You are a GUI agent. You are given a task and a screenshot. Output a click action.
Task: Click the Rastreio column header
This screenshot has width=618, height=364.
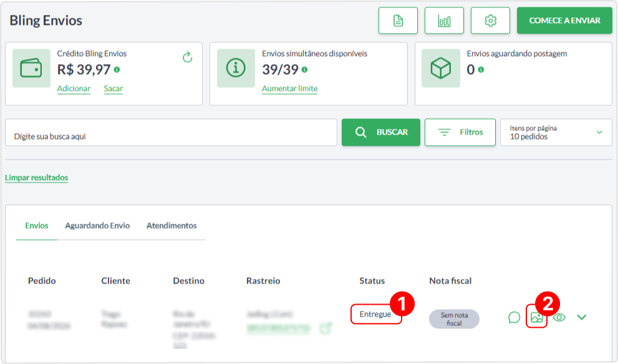263,281
